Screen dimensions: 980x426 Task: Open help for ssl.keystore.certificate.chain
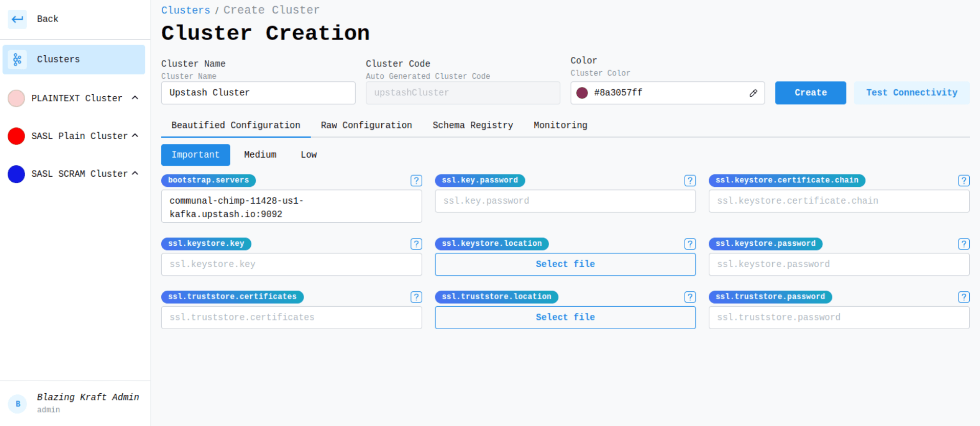pos(964,180)
